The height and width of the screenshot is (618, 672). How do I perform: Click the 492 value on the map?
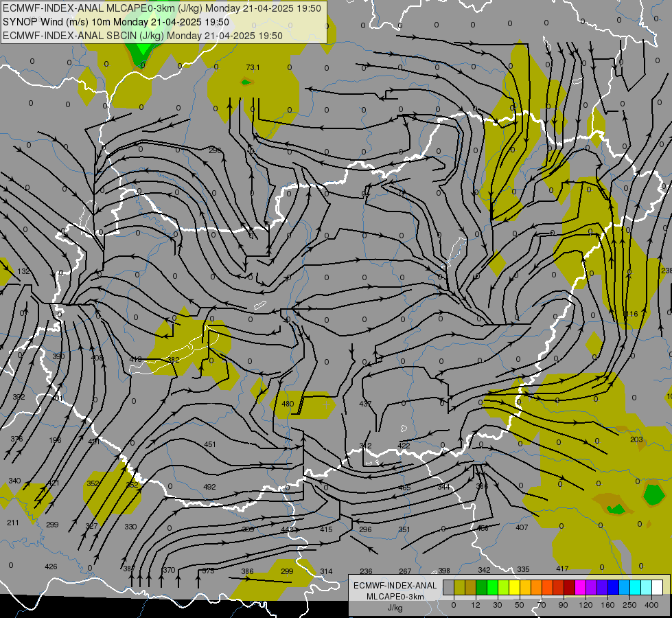coord(209,487)
